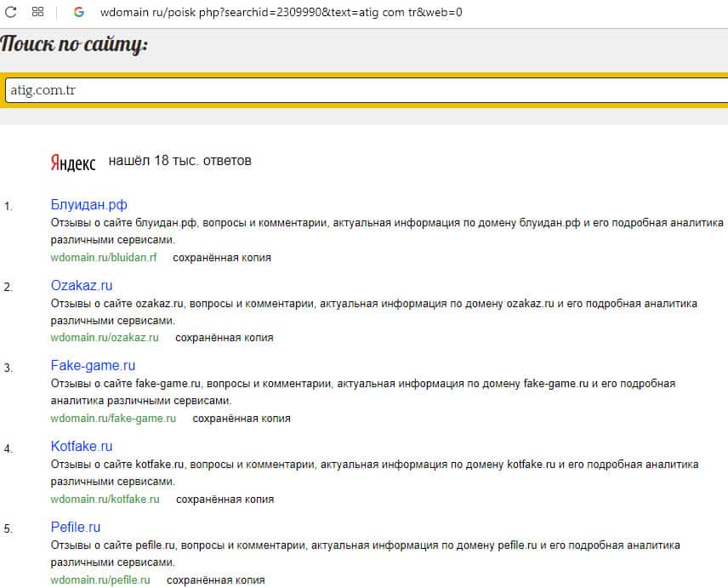Click the description text under Ozakaz.ru
Screen dimensions: 728x588
374,311
